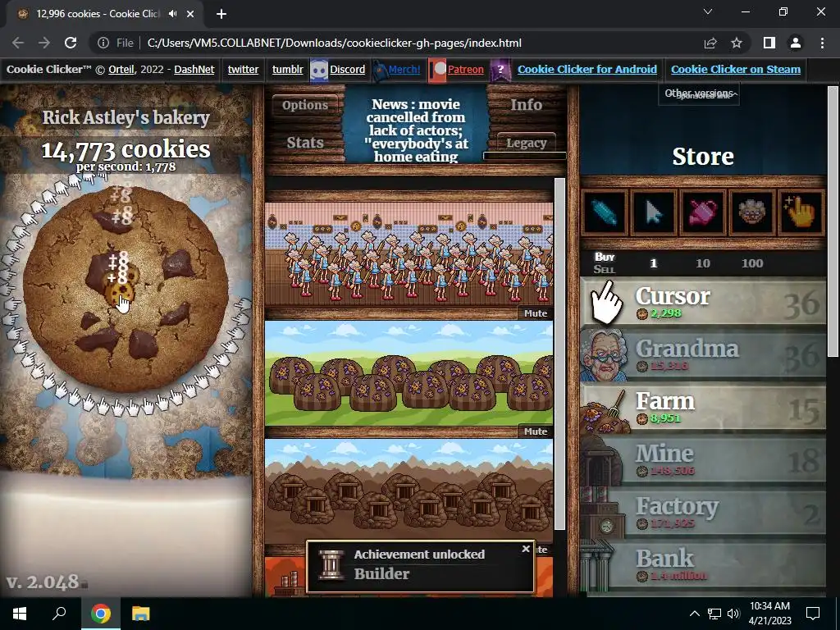
Task: Open the twitter link
Action: pyautogui.click(x=243, y=69)
